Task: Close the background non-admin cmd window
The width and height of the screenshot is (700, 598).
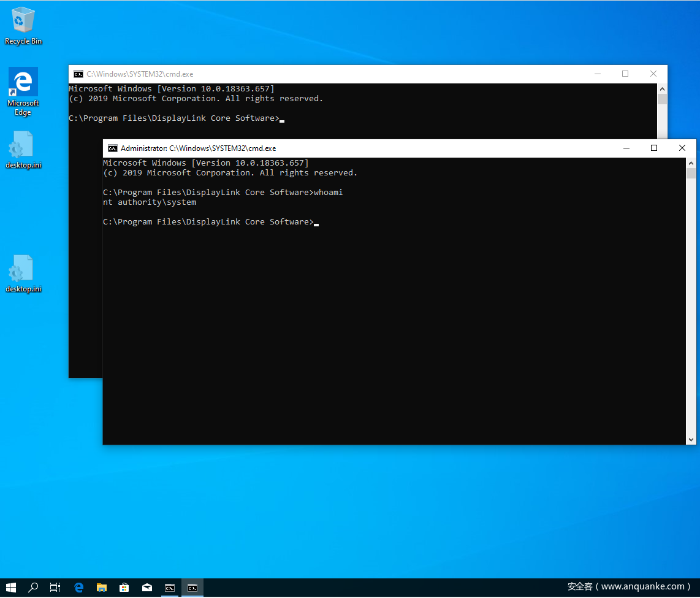Action: (x=653, y=74)
